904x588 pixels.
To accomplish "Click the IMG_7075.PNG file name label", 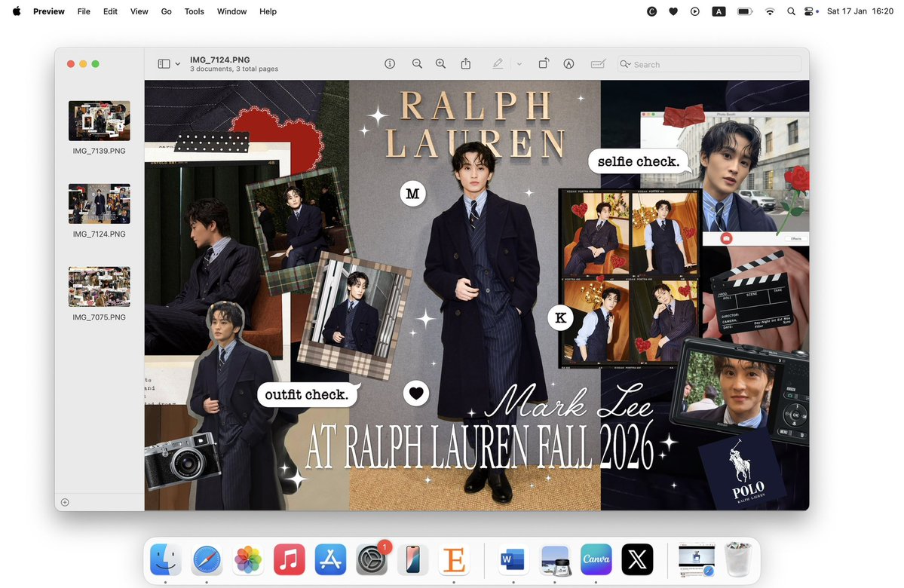I will (100, 317).
